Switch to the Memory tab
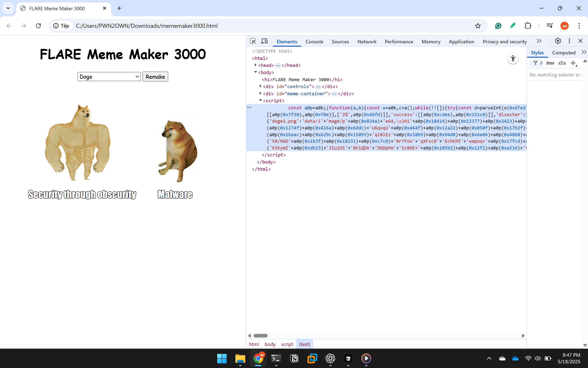This screenshot has height=368, width=588. 431,42
